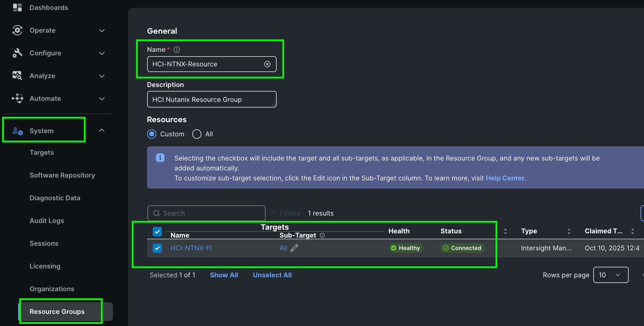Click the Dashboards icon

(x=17, y=7)
